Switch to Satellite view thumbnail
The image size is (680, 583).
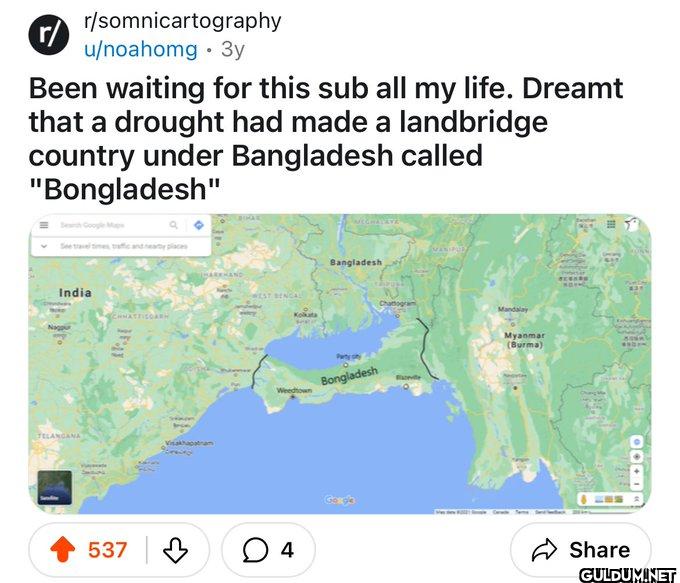coord(55,488)
